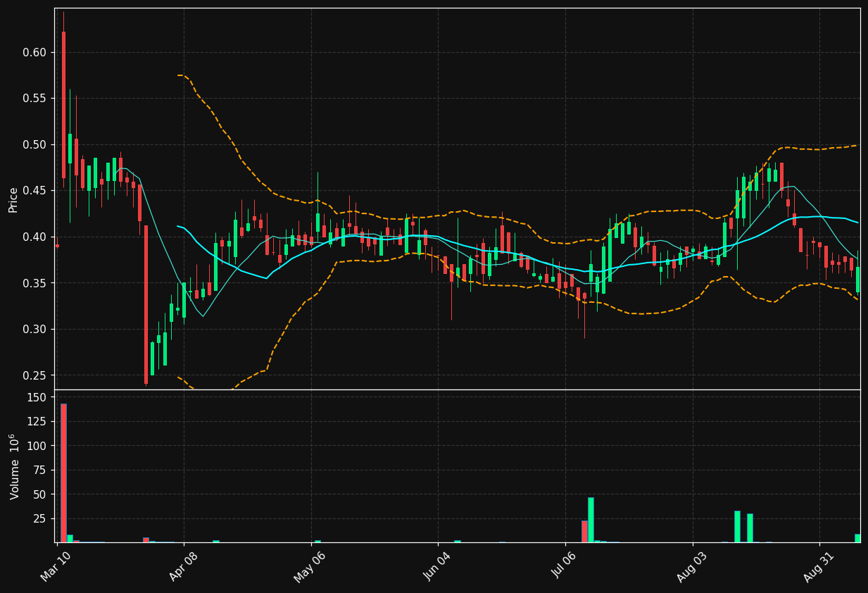Click the 0.50 price axis value
The image size is (868, 593).
34,145
